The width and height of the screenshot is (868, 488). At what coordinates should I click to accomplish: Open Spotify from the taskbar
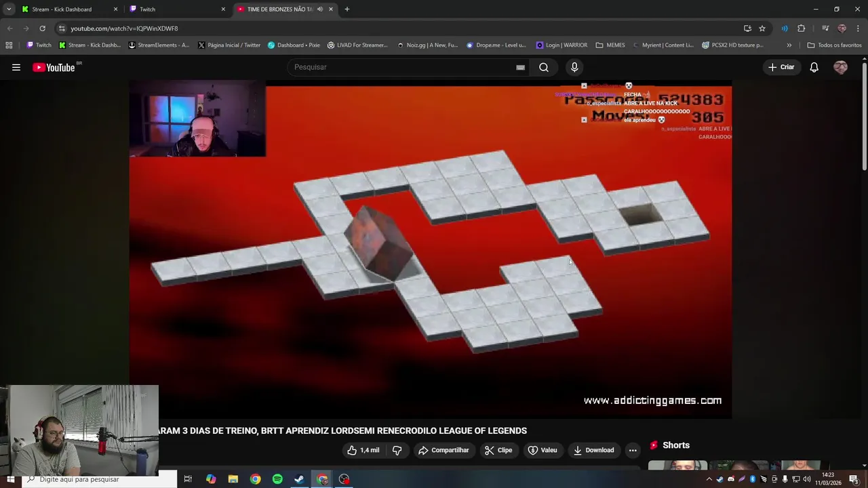[x=277, y=479]
